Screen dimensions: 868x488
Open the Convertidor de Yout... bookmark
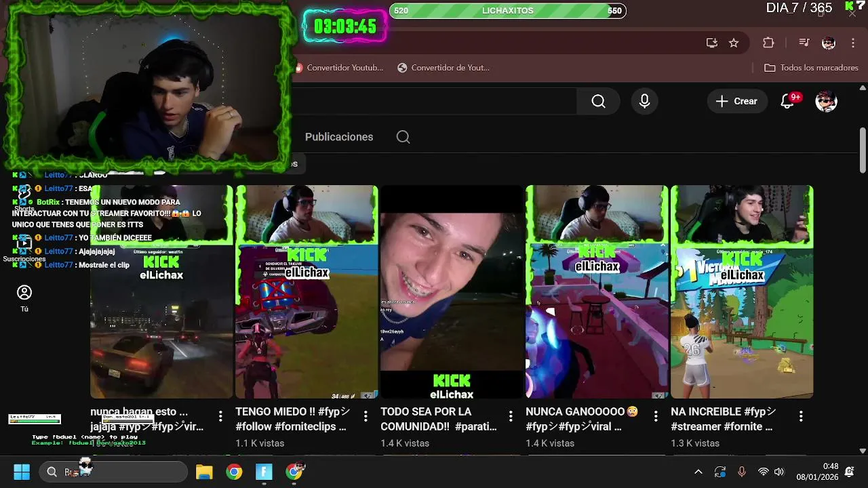pos(443,68)
